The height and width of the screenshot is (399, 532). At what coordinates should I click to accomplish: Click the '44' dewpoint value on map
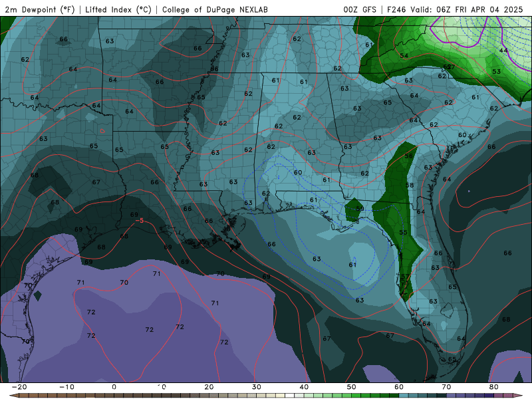coord(503,51)
